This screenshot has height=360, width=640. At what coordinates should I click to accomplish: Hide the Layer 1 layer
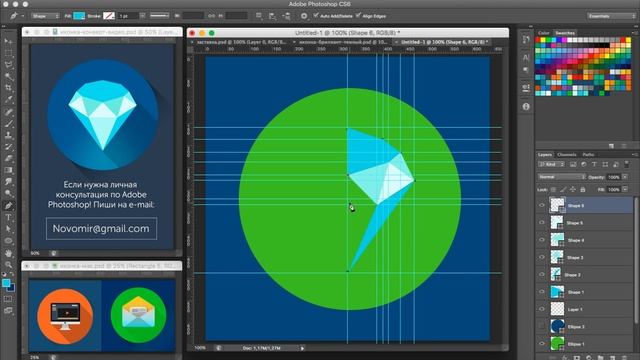pos(542,309)
